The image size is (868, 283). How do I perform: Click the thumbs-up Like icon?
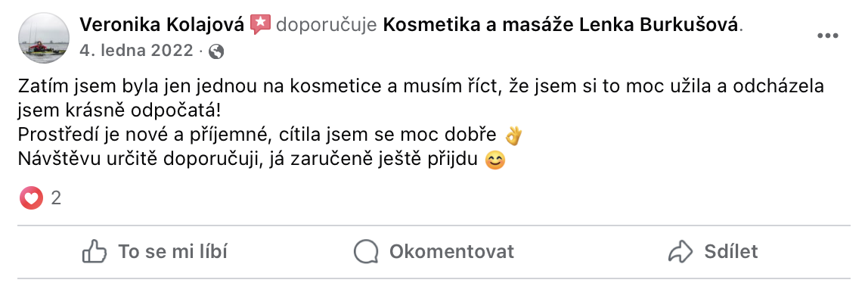pyautogui.click(x=94, y=251)
